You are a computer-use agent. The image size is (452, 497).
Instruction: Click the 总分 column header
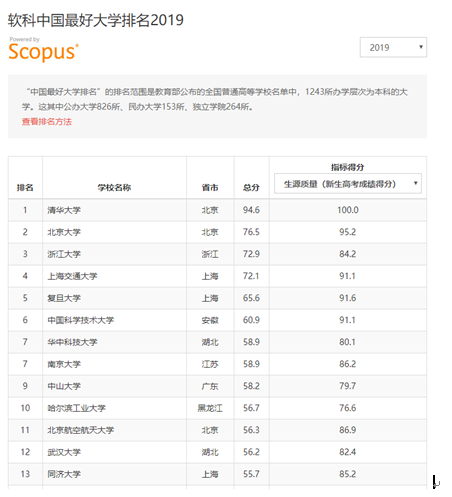click(251, 188)
